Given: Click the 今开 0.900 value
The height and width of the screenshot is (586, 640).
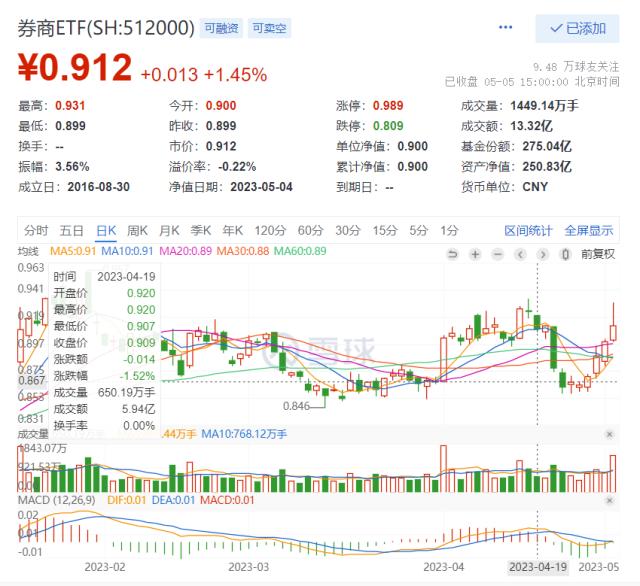Looking at the screenshot, I should click(x=221, y=106).
